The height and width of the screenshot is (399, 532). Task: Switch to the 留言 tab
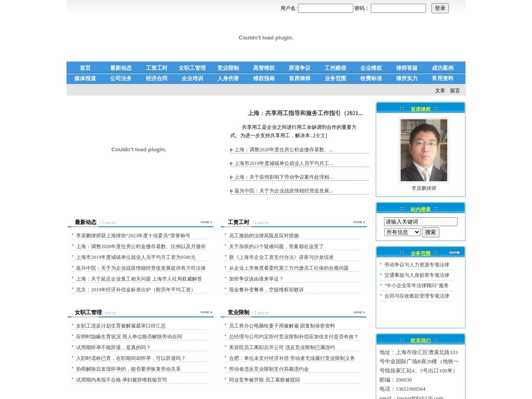(x=455, y=91)
